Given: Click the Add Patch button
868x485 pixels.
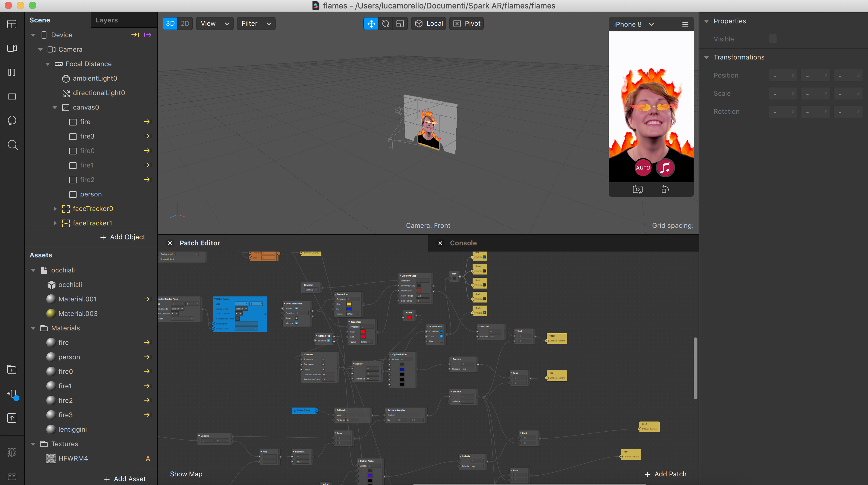Looking at the screenshot, I should (665, 474).
